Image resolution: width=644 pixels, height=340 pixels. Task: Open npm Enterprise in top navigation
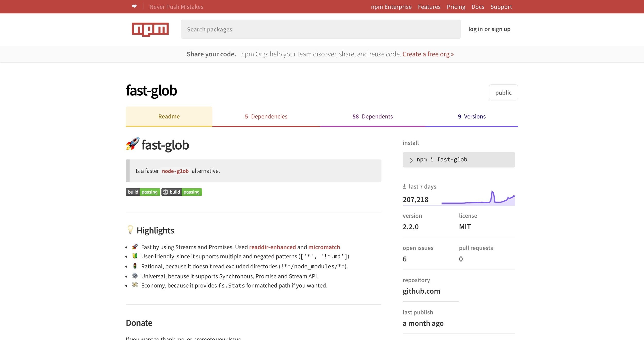pyautogui.click(x=391, y=7)
